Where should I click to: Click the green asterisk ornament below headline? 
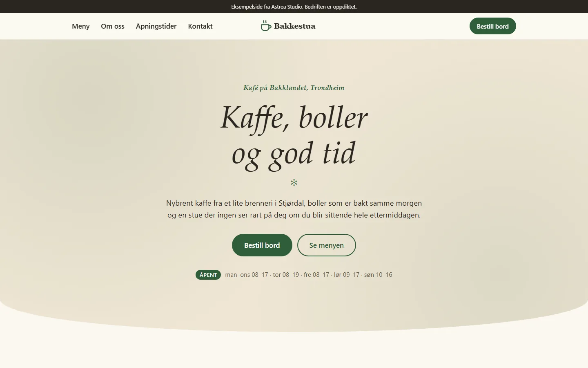tap(294, 182)
